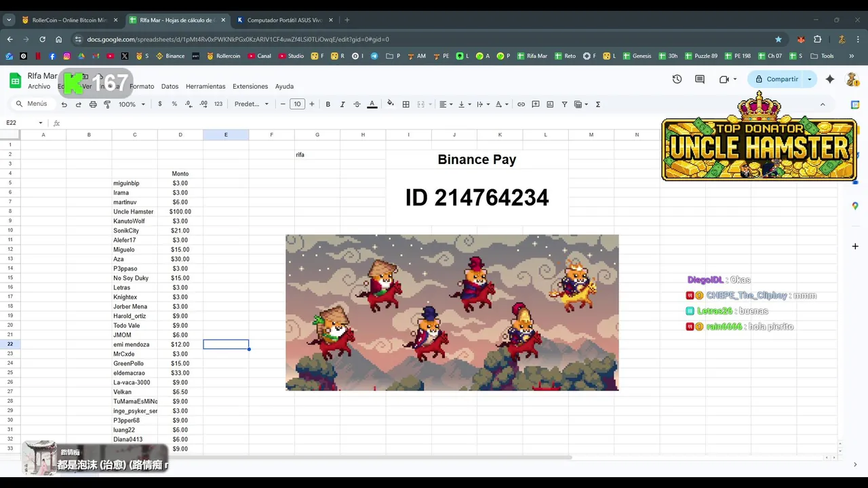This screenshot has height=488, width=868.
Task: Open the functions sigma menu
Action: tap(598, 104)
